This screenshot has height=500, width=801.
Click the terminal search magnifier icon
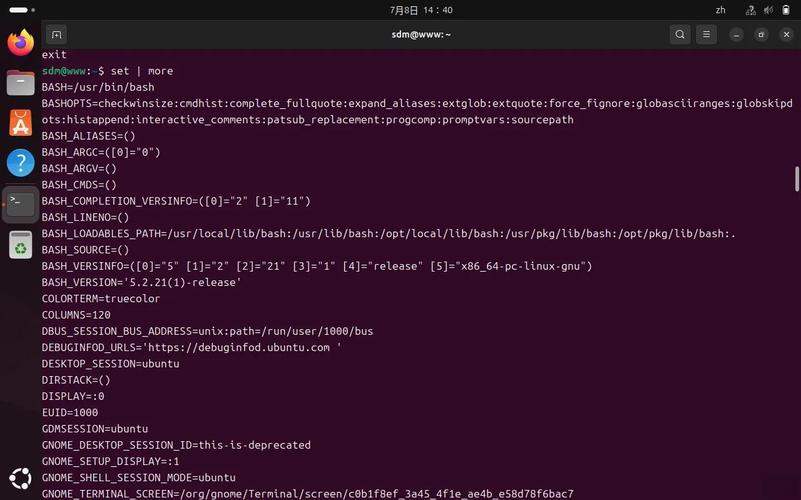coord(680,35)
